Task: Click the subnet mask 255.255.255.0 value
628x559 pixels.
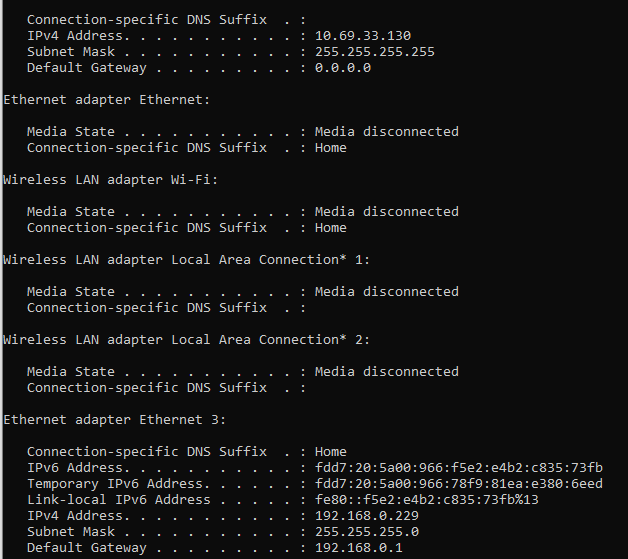Action: (x=366, y=532)
